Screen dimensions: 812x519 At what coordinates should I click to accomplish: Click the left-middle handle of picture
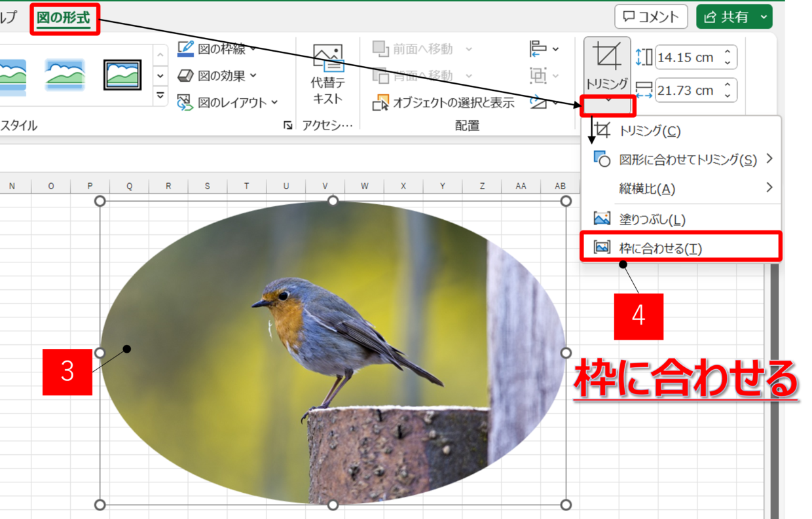[x=100, y=353]
